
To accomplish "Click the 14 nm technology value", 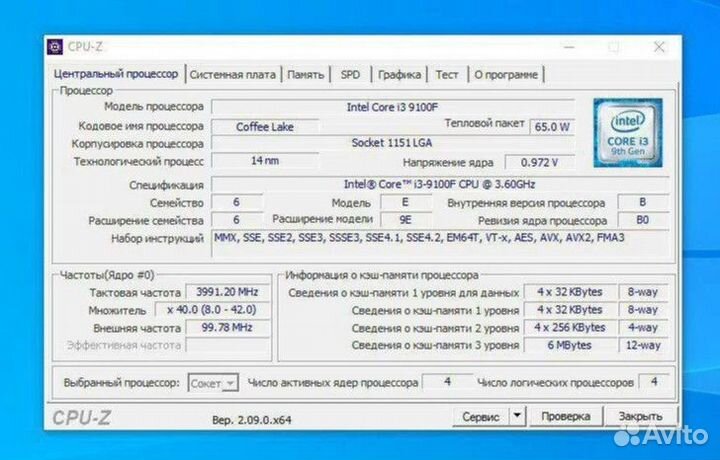I will coord(265,161).
